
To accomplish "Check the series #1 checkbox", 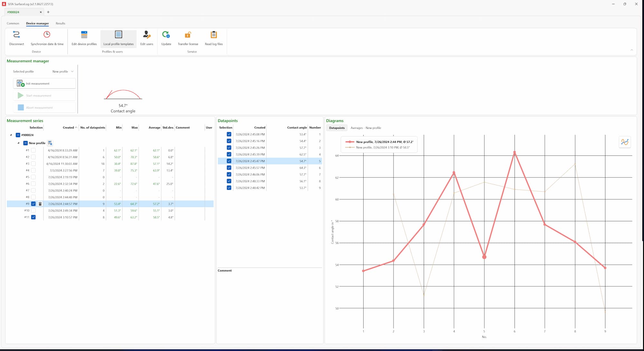I will coord(33,150).
